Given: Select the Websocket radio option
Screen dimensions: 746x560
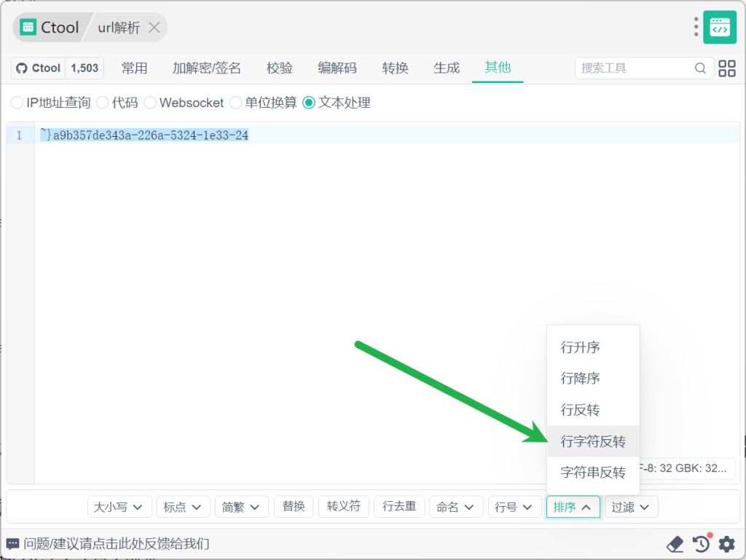Looking at the screenshot, I should [x=150, y=103].
